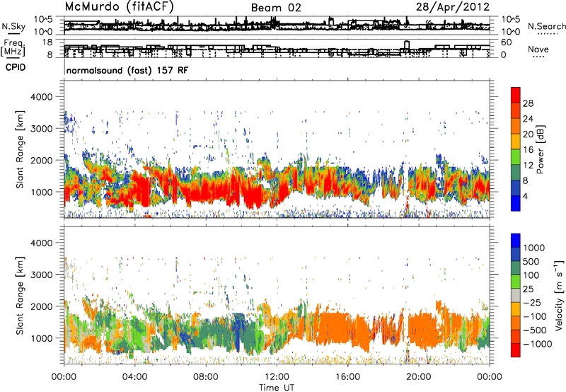
Task: Click the 18 tick on frequency axis
Action: pos(47,42)
